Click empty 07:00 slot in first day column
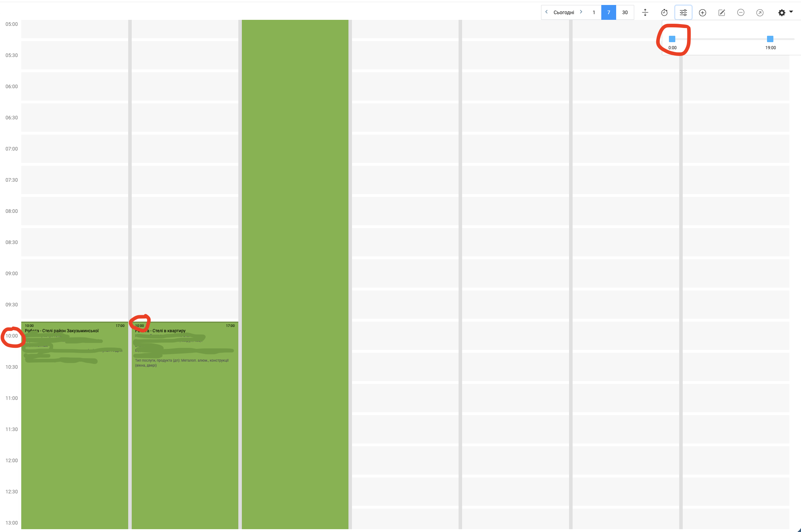Screen dimensions: 801x532 [x=74, y=149]
